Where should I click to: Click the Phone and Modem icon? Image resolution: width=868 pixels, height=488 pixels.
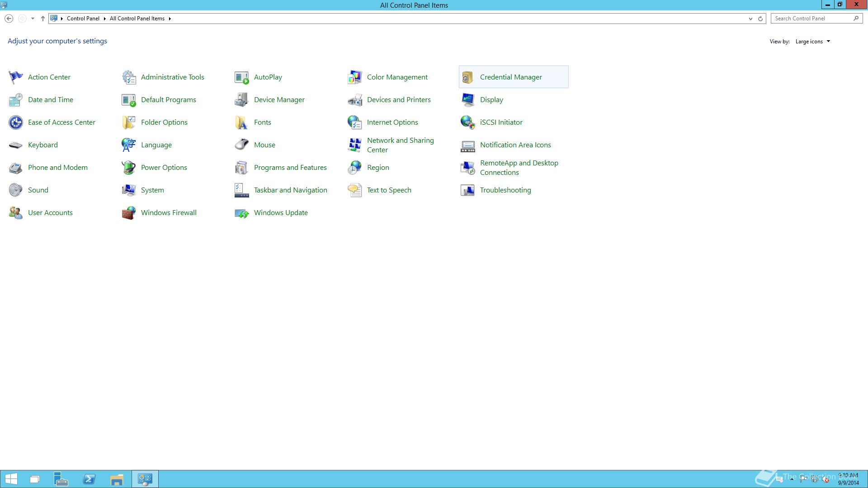point(15,168)
